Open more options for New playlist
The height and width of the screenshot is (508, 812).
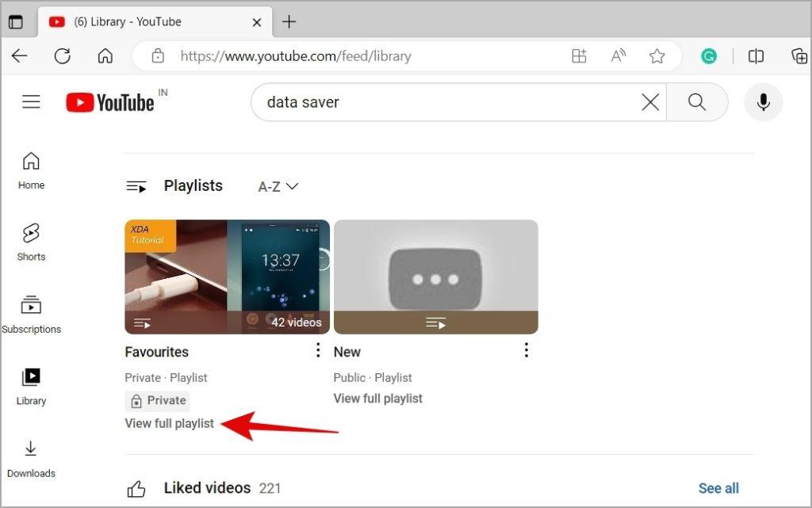coord(527,350)
